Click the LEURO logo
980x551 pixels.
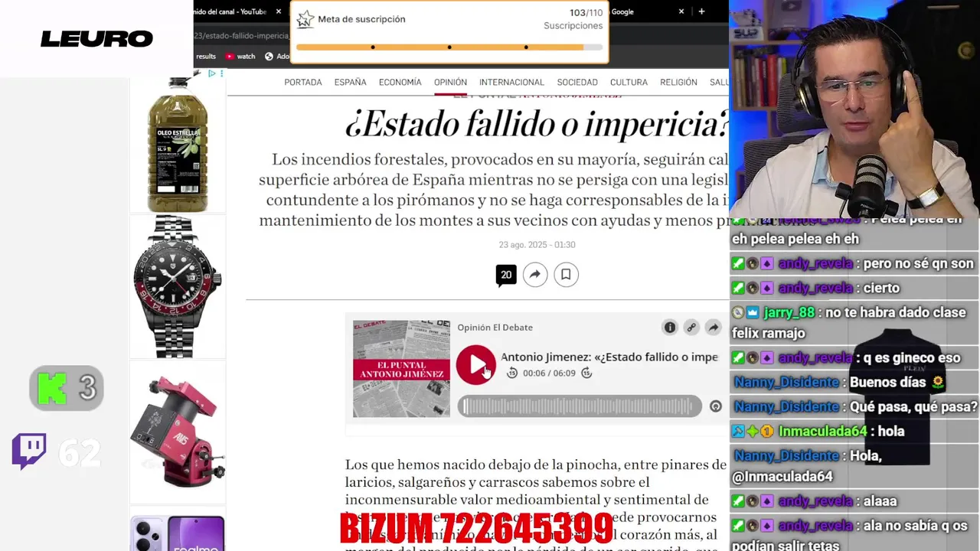pos(96,39)
